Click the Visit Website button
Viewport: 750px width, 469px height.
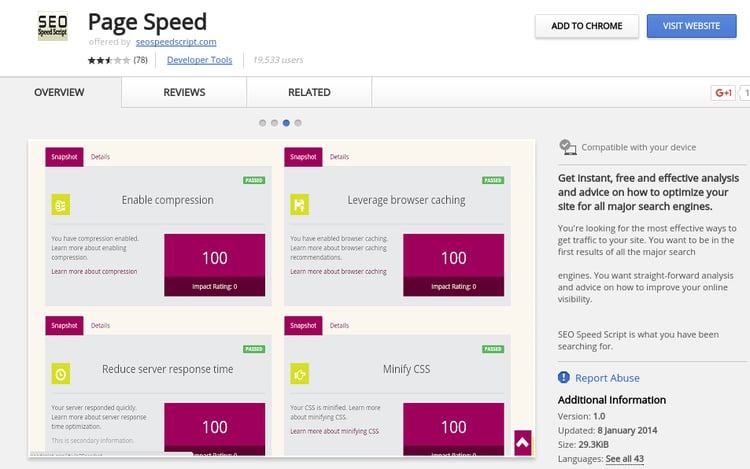[x=690, y=26]
